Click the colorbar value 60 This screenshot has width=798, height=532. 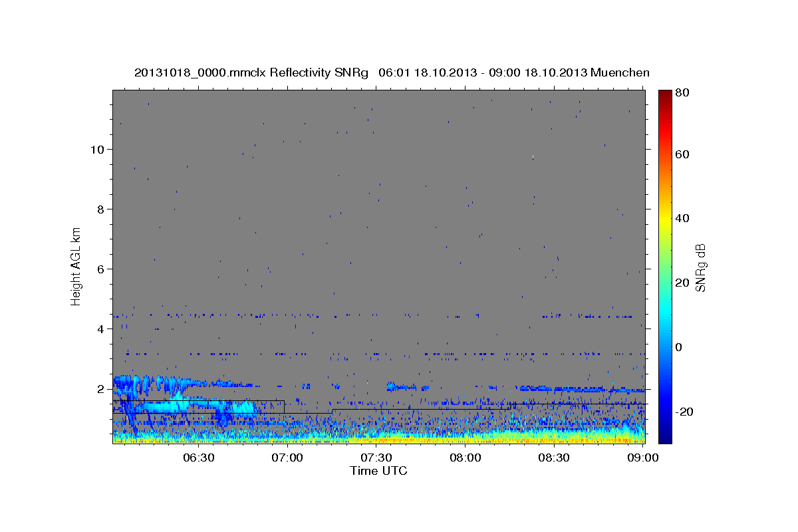[x=681, y=155]
